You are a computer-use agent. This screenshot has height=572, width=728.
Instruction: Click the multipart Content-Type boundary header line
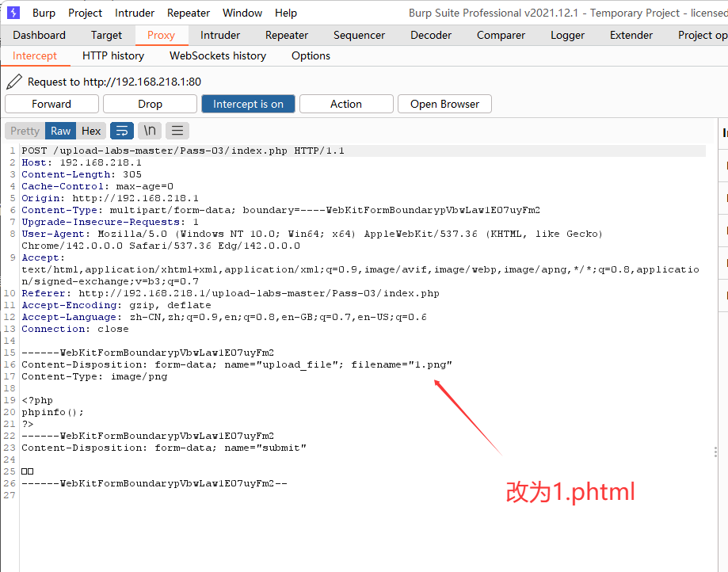(281, 210)
